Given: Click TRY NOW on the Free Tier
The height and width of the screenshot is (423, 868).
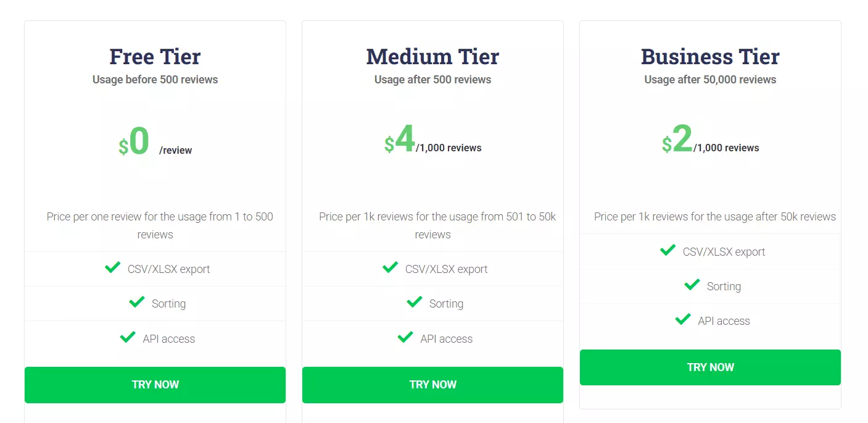Looking at the screenshot, I should click(155, 385).
